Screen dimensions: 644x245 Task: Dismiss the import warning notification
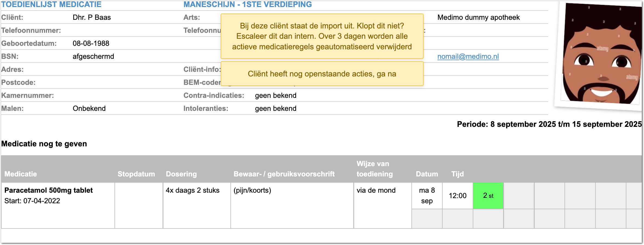point(322,36)
